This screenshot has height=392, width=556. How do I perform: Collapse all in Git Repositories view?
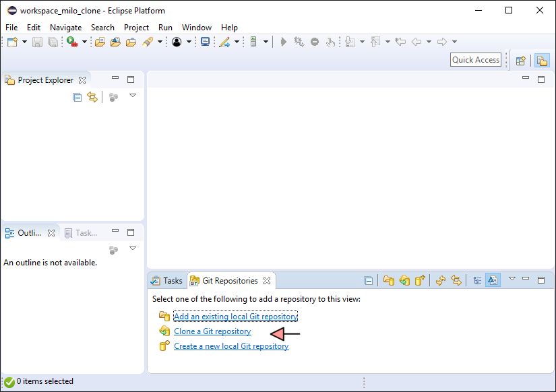(369, 281)
